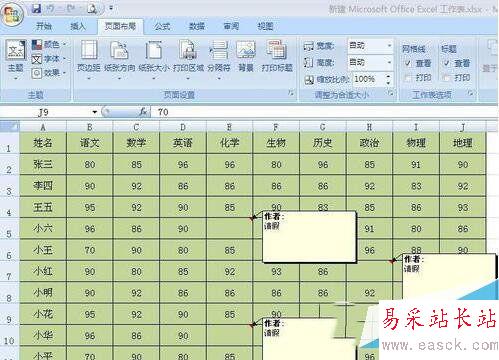The image size is (499, 360).
Task: Select the cell containing 小红
Action: click(x=43, y=271)
